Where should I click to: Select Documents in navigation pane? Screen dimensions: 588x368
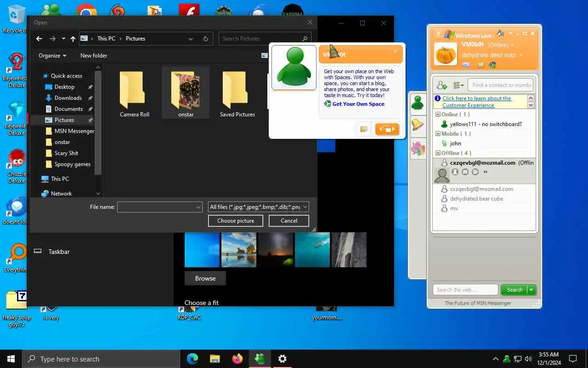(68, 109)
